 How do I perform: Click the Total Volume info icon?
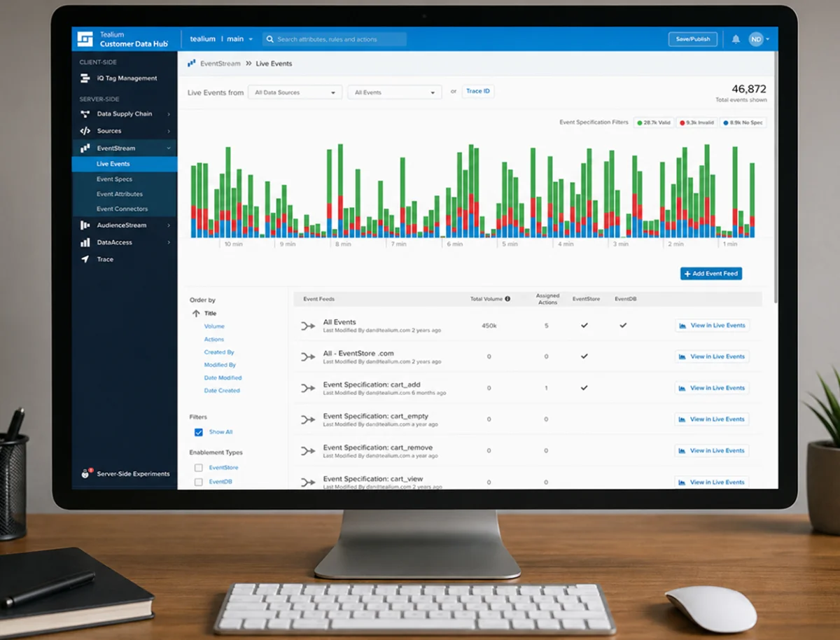coord(507,299)
